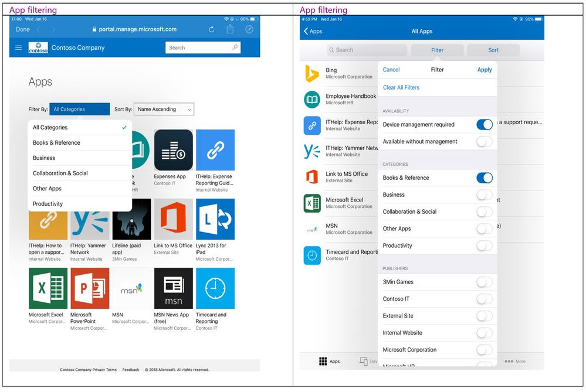Enable 3Min Games publisher switch
This screenshot has height=392, width=586.
coord(485,282)
